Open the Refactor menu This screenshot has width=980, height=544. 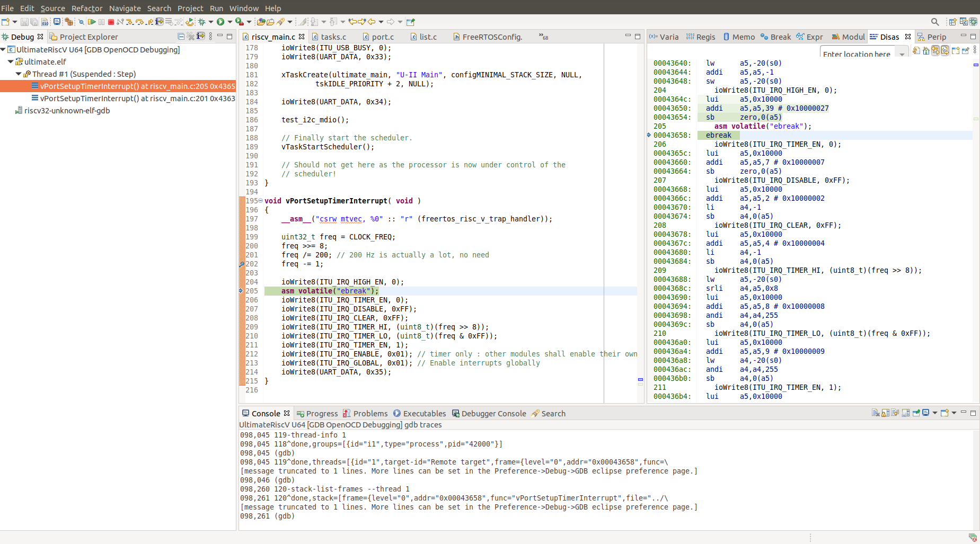coord(87,8)
